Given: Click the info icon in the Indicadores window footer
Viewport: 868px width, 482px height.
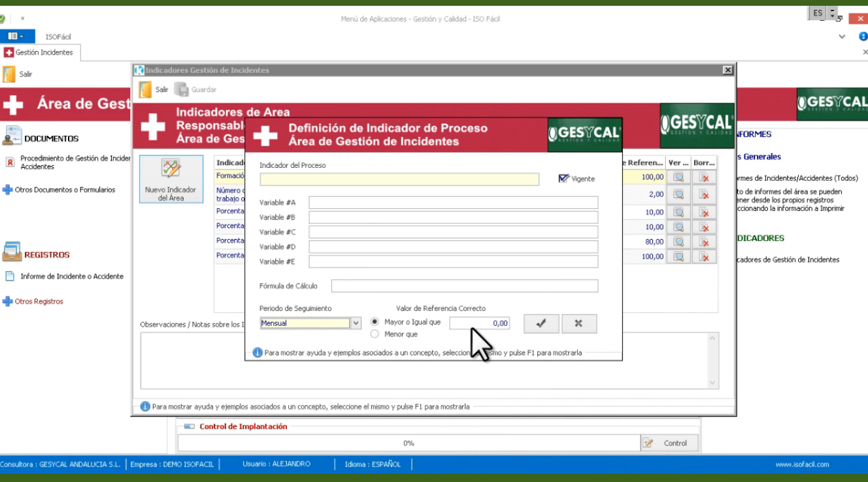Looking at the screenshot, I should [145, 406].
